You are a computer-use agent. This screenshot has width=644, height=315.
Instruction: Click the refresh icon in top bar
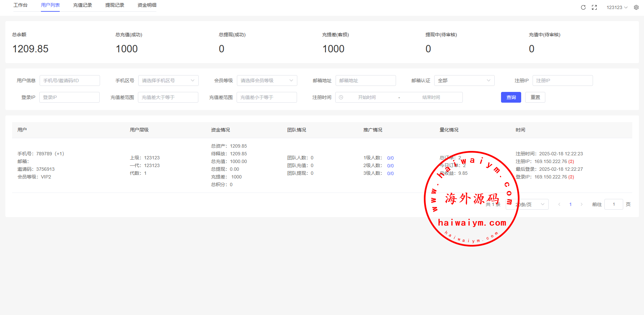pos(583,7)
